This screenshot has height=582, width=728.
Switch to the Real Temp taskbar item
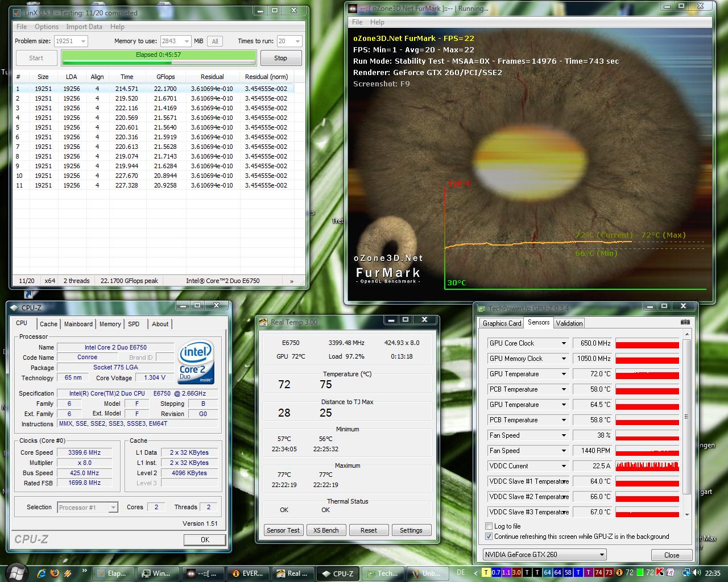[293, 573]
